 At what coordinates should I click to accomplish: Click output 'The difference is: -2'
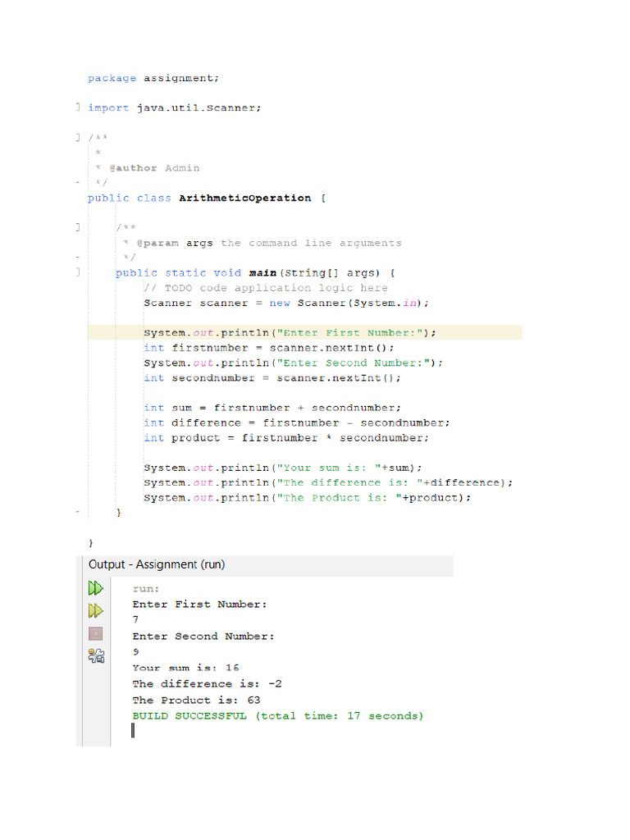[207, 684]
